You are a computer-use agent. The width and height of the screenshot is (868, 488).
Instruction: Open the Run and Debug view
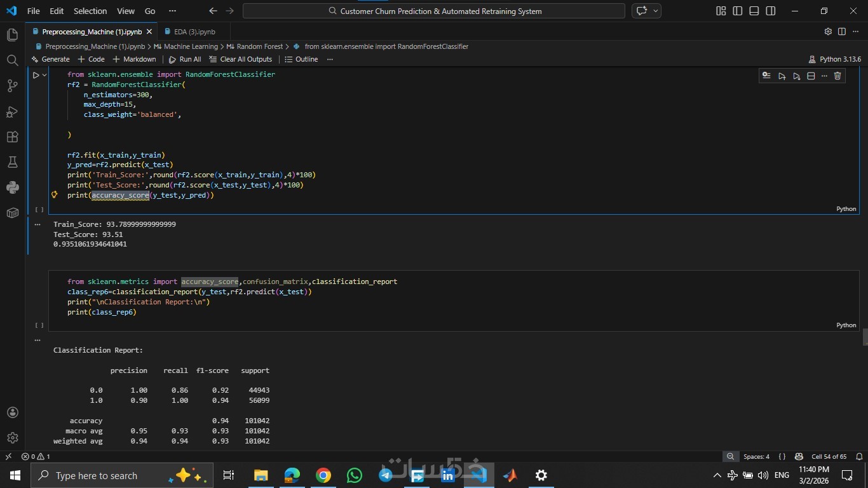tap(12, 112)
